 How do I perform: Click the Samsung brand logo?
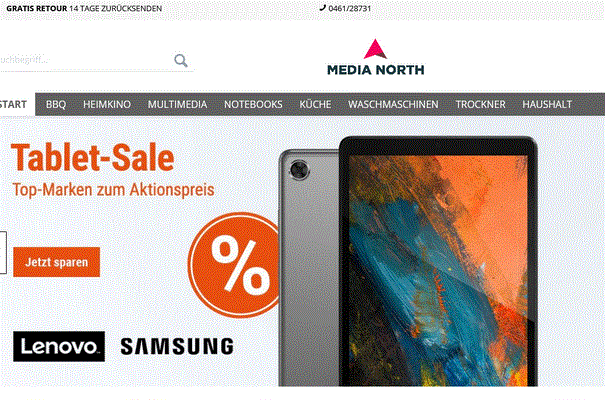[x=177, y=346]
